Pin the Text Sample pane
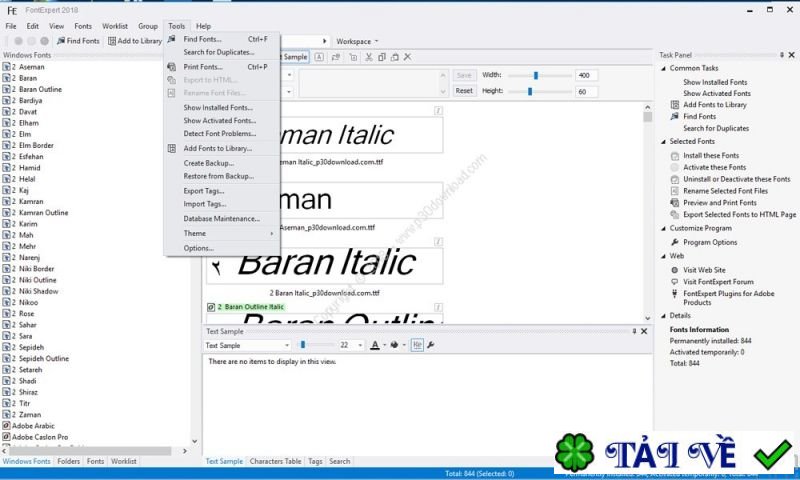800x480 pixels. pyautogui.click(x=634, y=331)
